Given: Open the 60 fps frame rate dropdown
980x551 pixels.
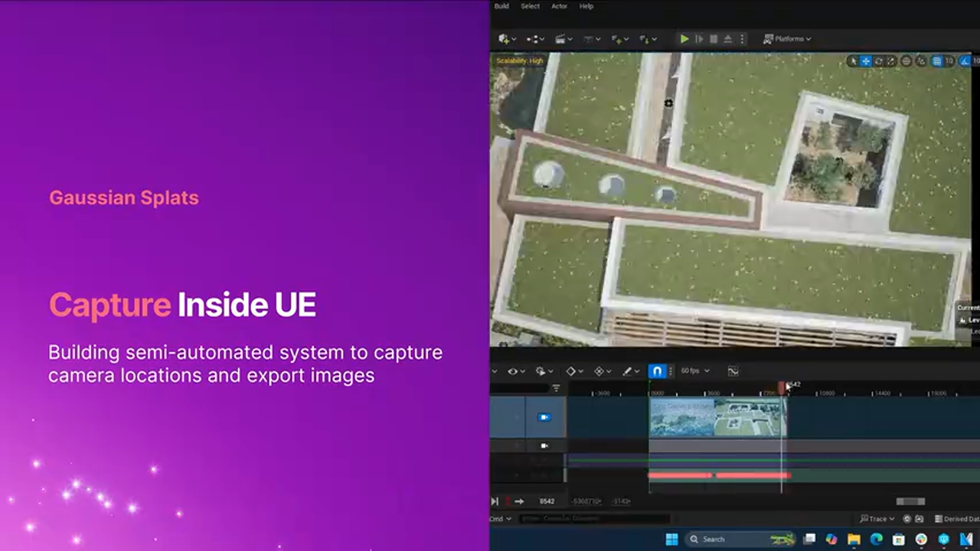Looking at the screenshot, I should click(692, 371).
